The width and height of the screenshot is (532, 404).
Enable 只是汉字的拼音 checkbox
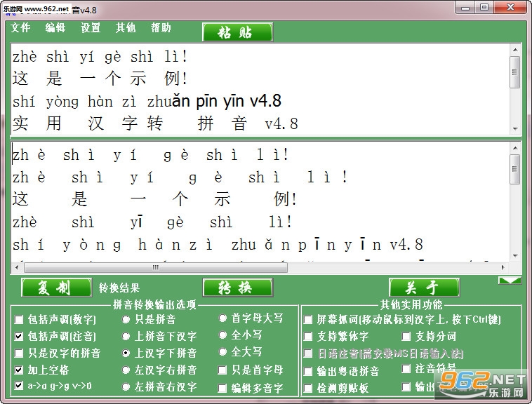pos(19,353)
